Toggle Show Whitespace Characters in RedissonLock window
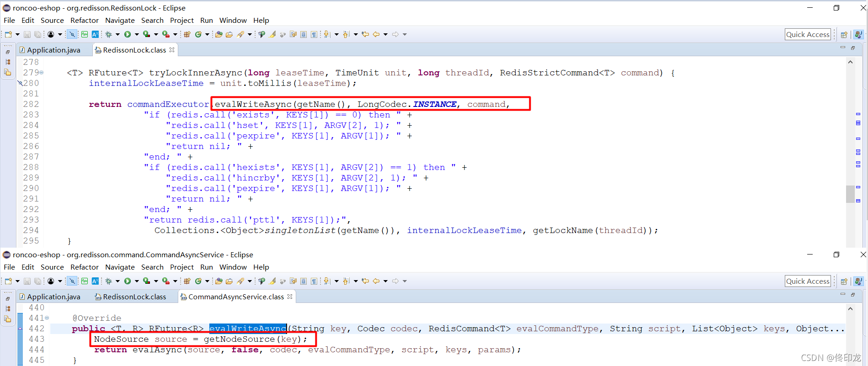The height and width of the screenshot is (366, 868). (314, 34)
